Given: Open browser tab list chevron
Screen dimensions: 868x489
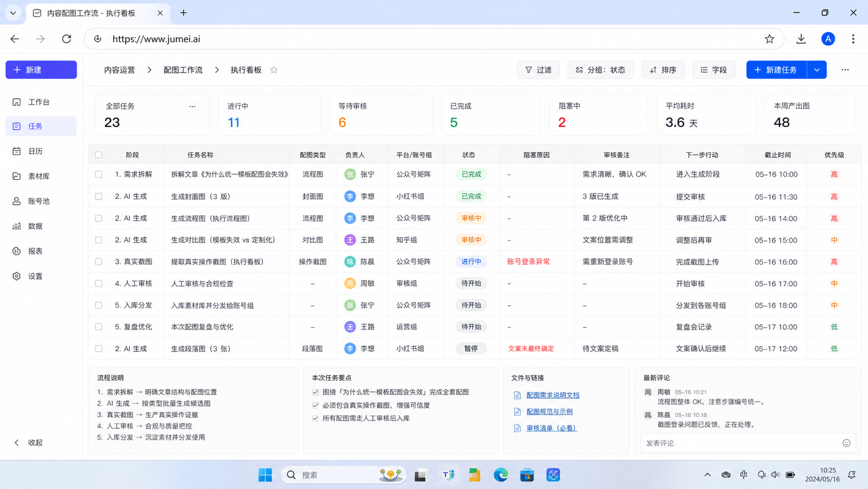Looking at the screenshot, I should click(13, 13).
